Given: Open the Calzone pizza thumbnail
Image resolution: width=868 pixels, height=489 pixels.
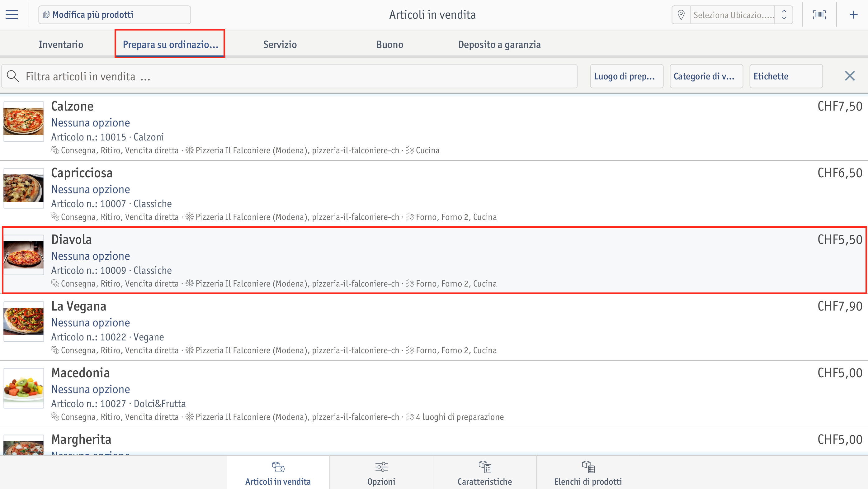Looking at the screenshot, I should click(x=24, y=121).
